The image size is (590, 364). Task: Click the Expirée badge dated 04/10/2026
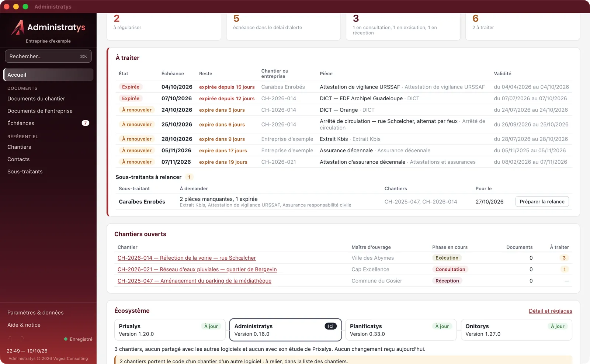point(131,87)
